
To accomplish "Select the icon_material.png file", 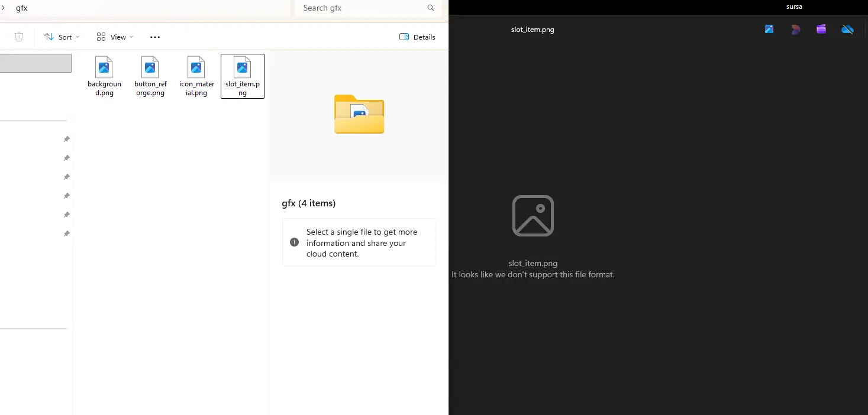I will (x=196, y=76).
